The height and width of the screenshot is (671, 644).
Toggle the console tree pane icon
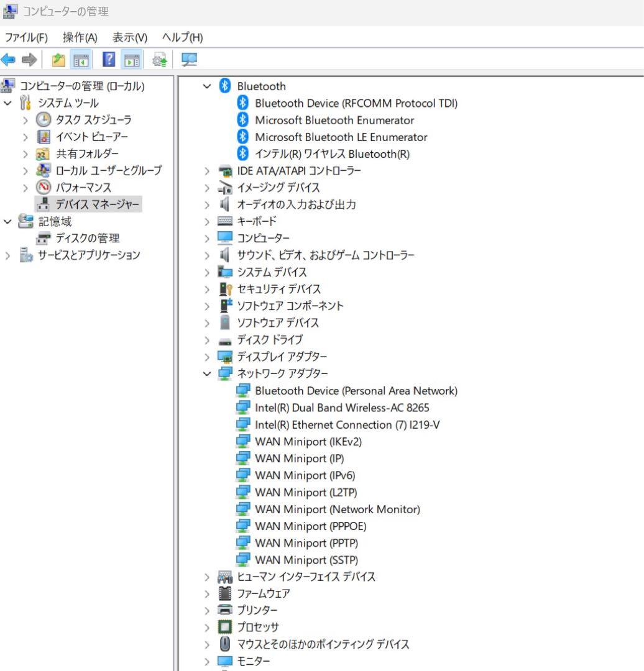81,60
